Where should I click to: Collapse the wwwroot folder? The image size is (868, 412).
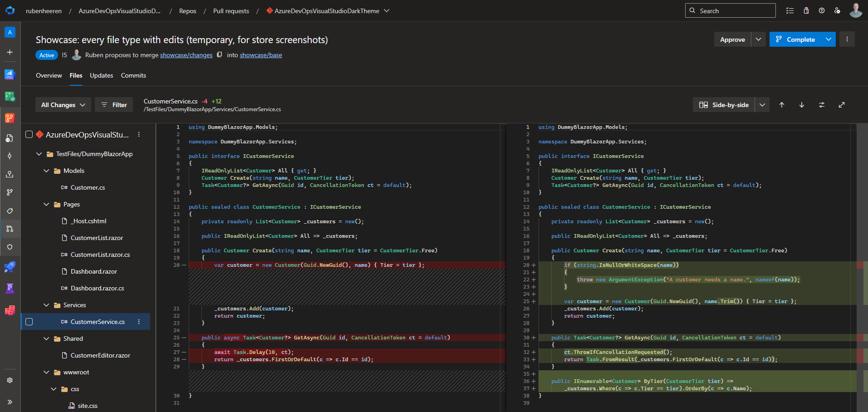click(46, 373)
